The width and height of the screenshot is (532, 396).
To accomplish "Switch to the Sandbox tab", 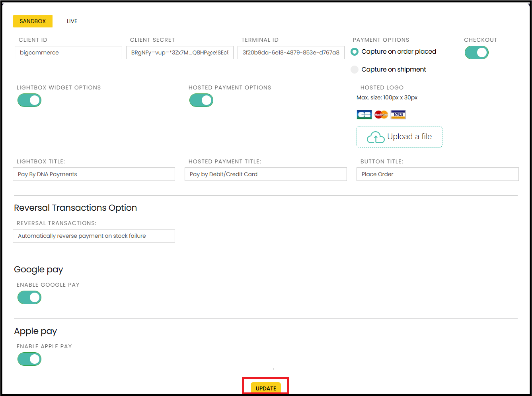I will [33, 21].
